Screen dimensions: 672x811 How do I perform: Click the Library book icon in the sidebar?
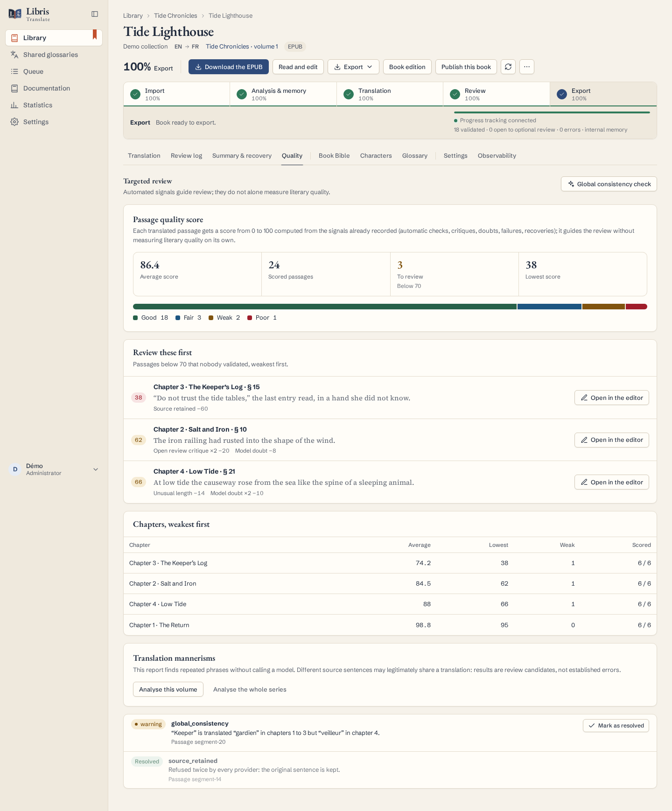tap(14, 38)
